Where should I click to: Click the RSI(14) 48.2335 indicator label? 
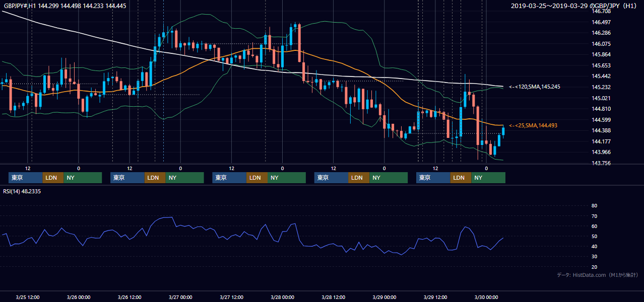pyautogui.click(x=22, y=191)
